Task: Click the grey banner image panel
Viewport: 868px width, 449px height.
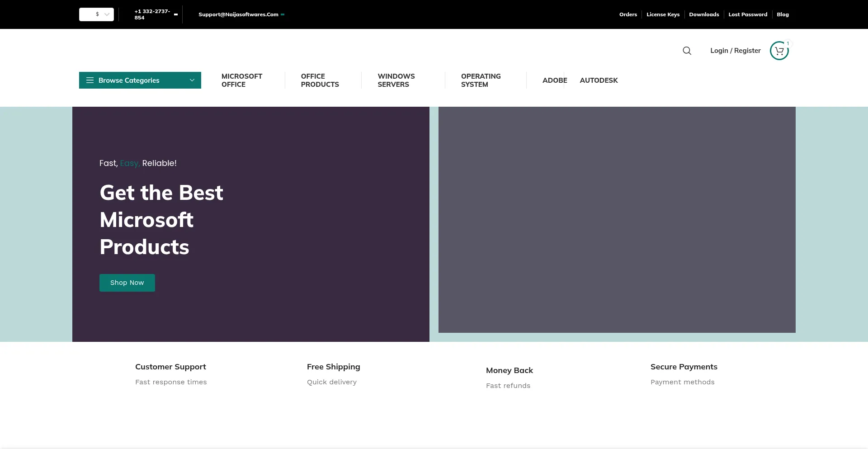Action: coord(617,220)
